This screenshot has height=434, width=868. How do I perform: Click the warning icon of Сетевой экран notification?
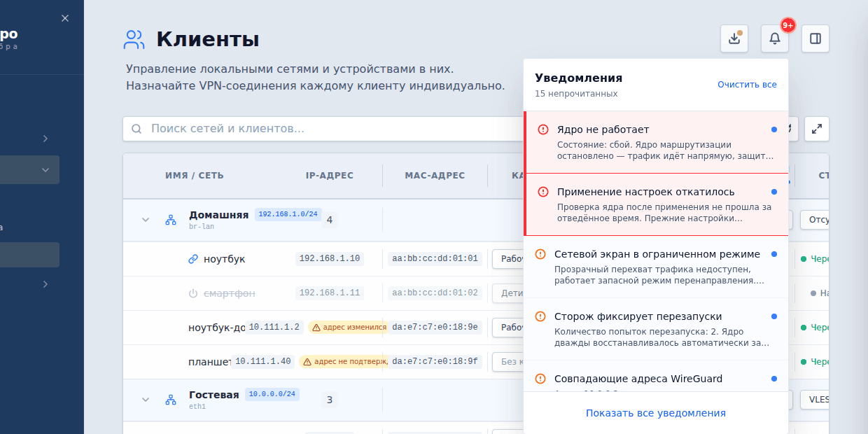point(540,254)
